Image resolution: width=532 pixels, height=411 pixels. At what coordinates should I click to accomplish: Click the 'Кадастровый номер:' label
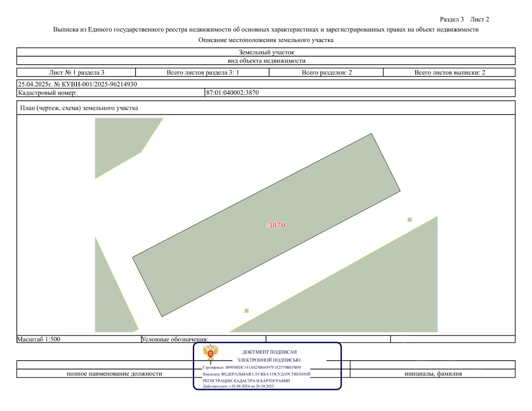(47, 93)
